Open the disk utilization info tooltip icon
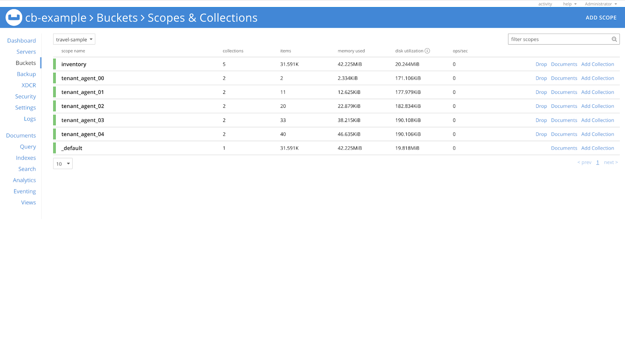 (x=428, y=51)
